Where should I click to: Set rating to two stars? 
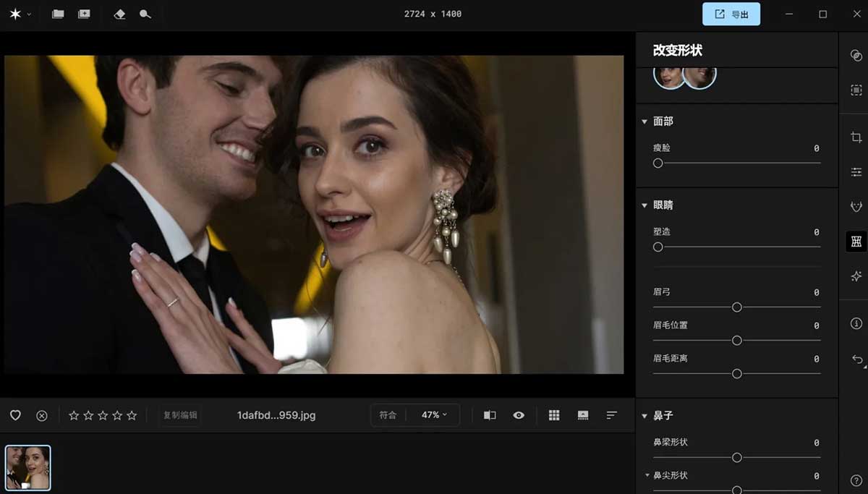click(88, 415)
